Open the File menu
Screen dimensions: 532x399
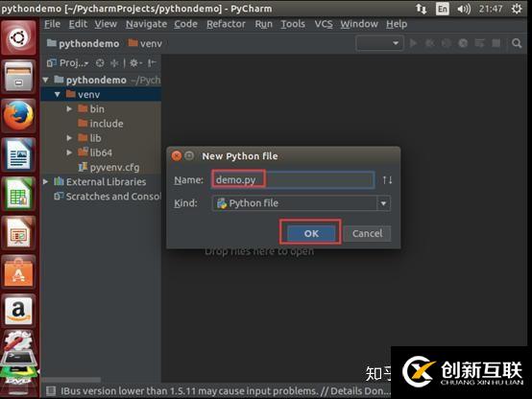52,24
